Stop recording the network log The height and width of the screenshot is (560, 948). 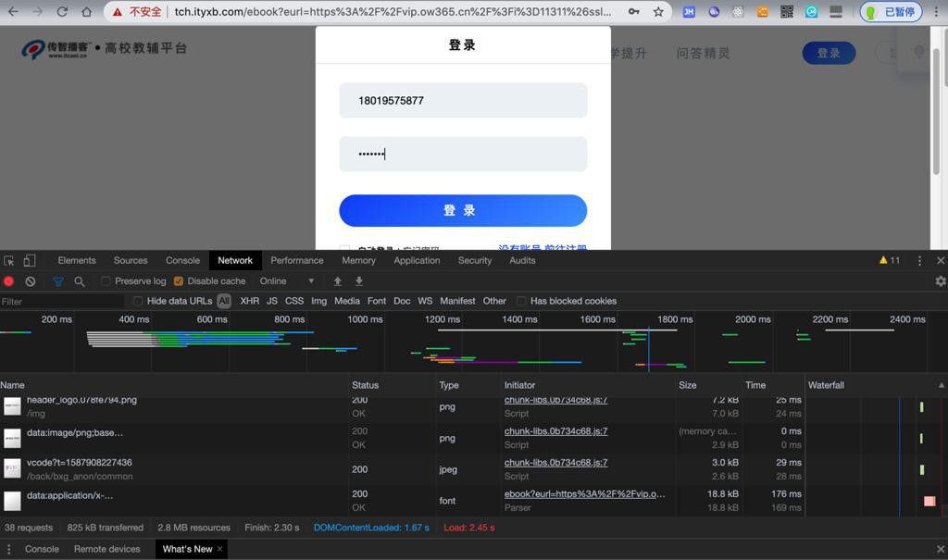[x=9, y=281]
